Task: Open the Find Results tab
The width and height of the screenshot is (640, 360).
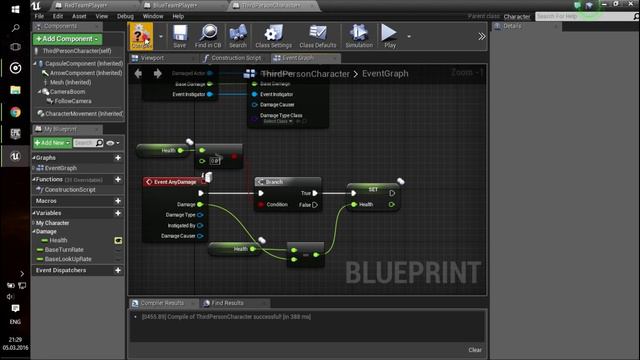Action: [227, 303]
